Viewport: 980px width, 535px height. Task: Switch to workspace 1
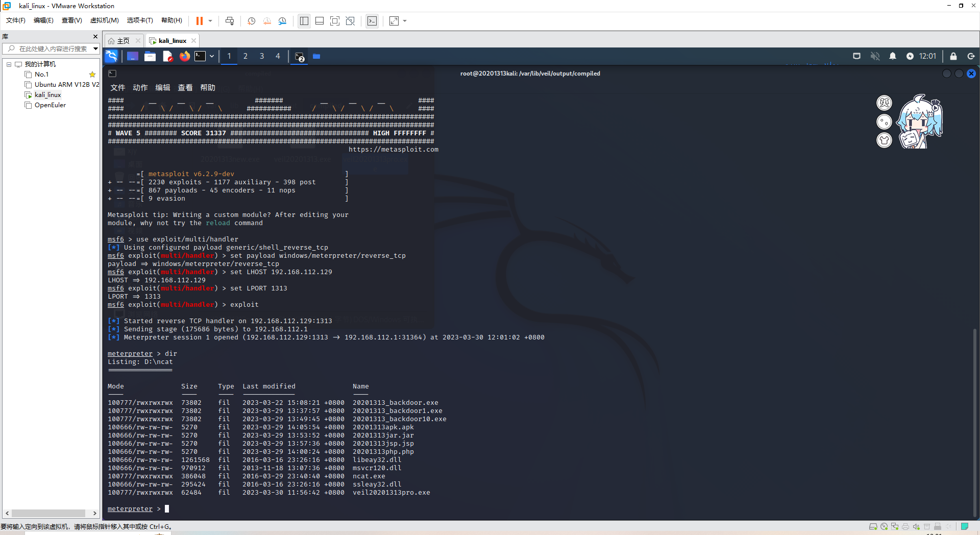click(229, 56)
